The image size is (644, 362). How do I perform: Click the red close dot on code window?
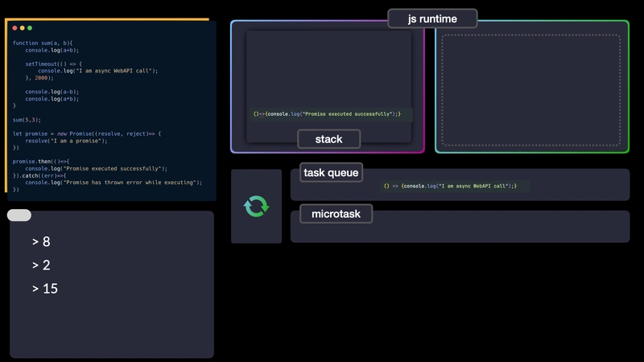(14, 28)
